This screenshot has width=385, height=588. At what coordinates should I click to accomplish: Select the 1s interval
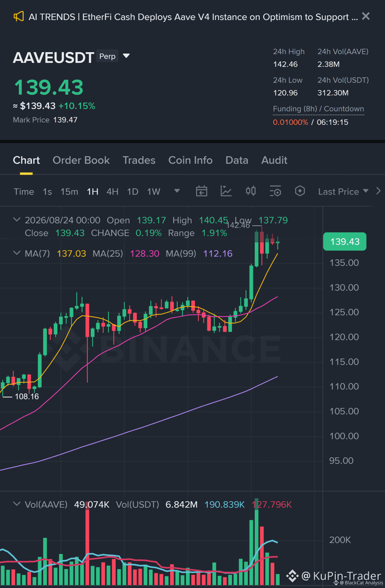(x=47, y=192)
